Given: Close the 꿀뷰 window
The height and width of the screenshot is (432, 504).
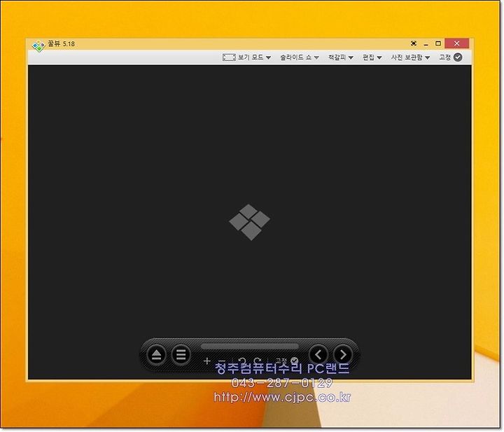Looking at the screenshot, I should [x=456, y=43].
